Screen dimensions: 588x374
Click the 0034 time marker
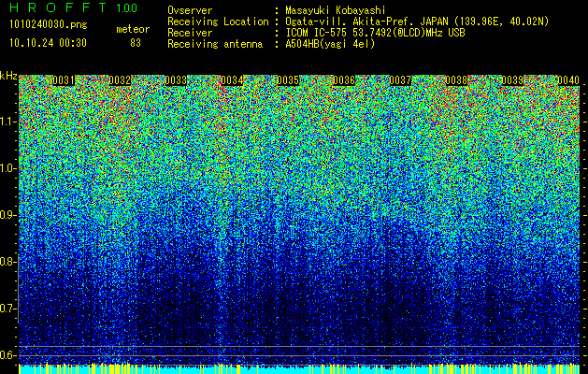coord(232,80)
